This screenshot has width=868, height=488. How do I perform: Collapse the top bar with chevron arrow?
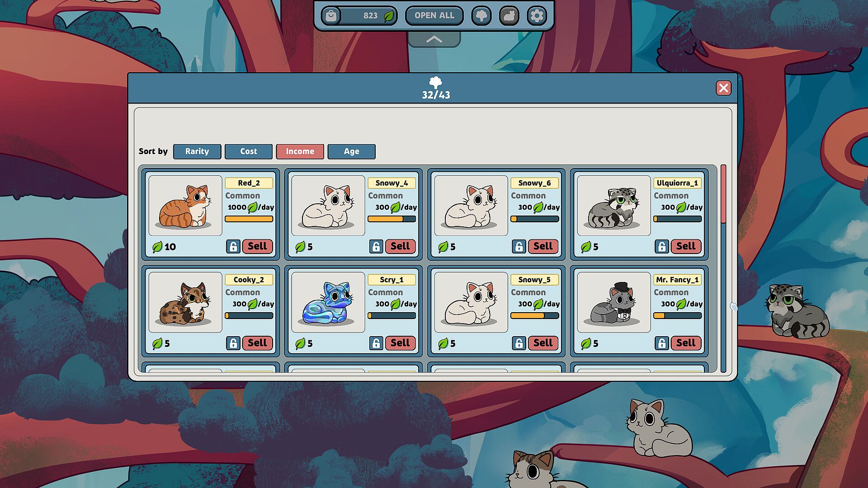coord(434,40)
